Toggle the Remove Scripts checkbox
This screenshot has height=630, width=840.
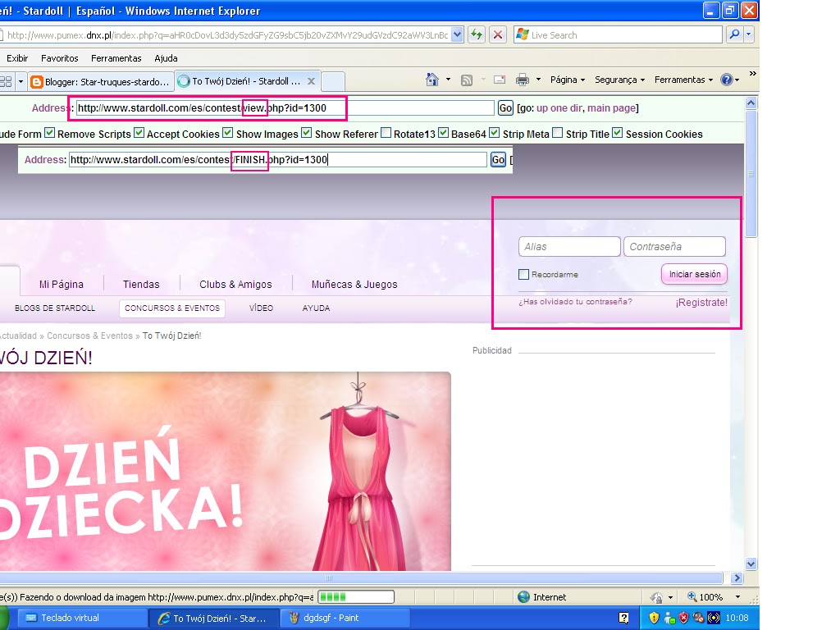[x=50, y=132]
